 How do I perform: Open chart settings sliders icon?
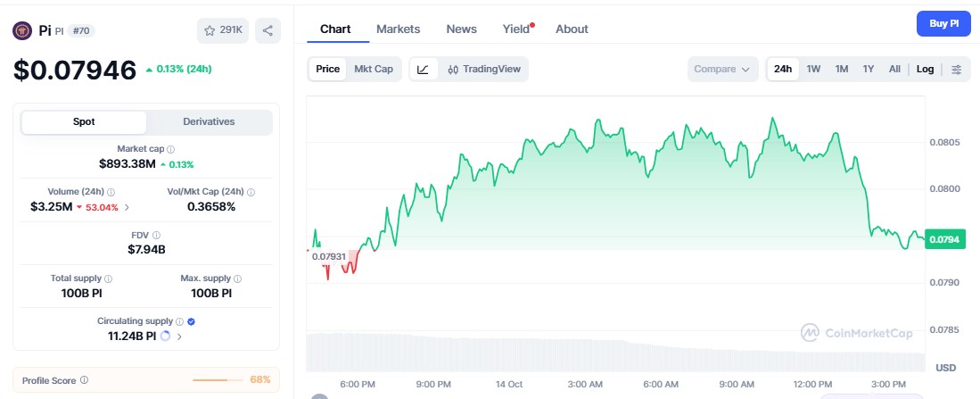(956, 70)
